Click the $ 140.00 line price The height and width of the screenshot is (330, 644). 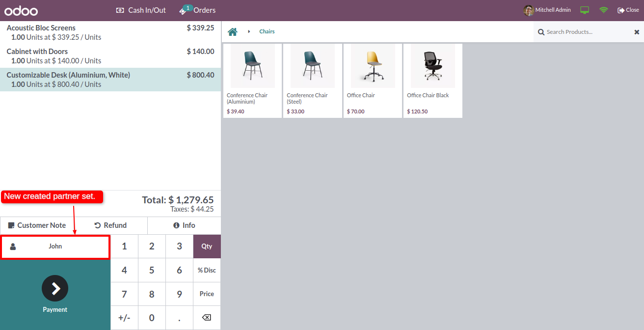point(200,52)
